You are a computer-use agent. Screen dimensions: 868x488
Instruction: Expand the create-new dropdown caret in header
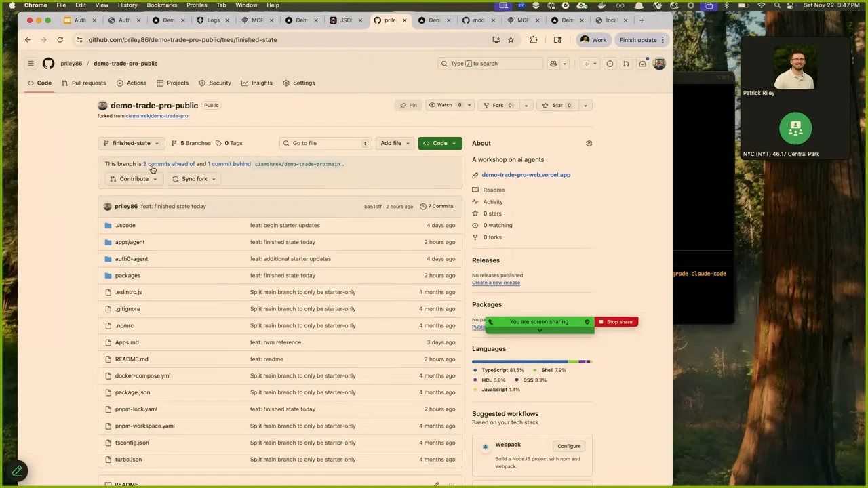(595, 64)
